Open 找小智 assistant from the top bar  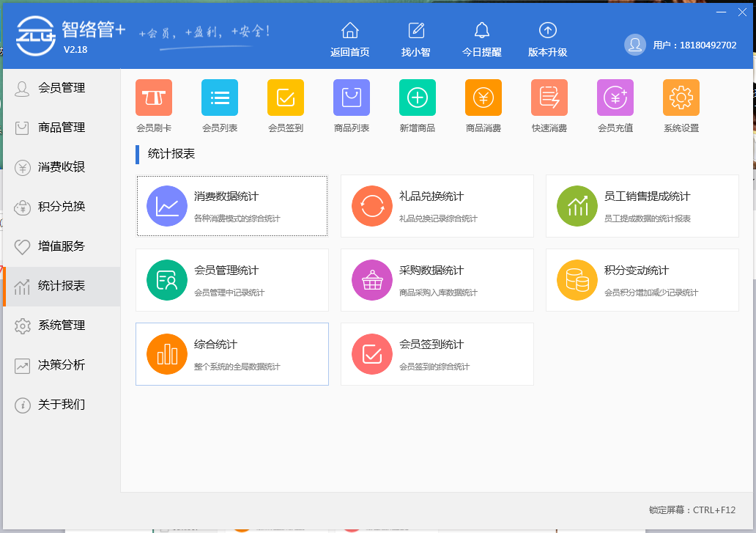pyautogui.click(x=416, y=37)
